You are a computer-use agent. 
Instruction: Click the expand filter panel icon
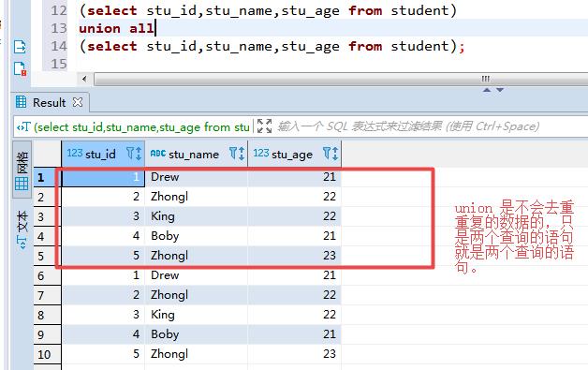(264, 126)
